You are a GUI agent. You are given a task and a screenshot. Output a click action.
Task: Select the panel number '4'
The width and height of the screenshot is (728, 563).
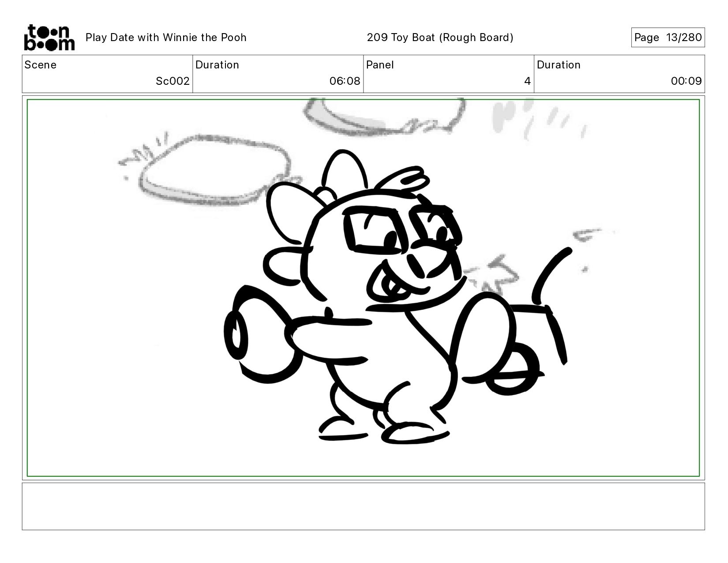pyautogui.click(x=527, y=81)
